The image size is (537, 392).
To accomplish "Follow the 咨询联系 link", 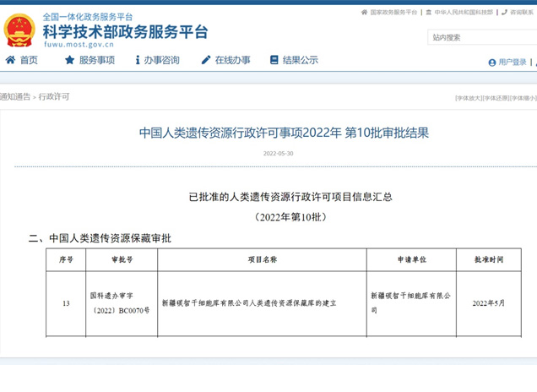I will [522, 13].
